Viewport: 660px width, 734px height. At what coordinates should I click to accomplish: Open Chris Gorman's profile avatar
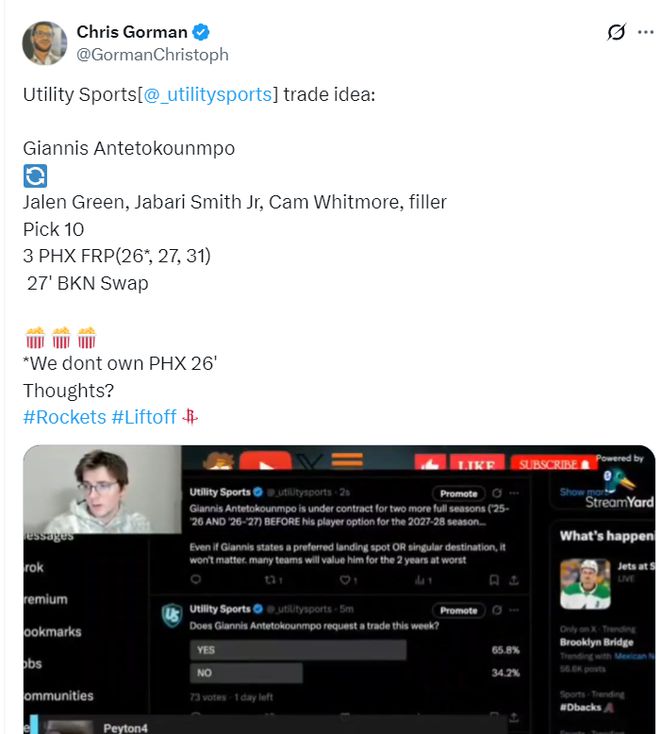[x=44, y=43]
